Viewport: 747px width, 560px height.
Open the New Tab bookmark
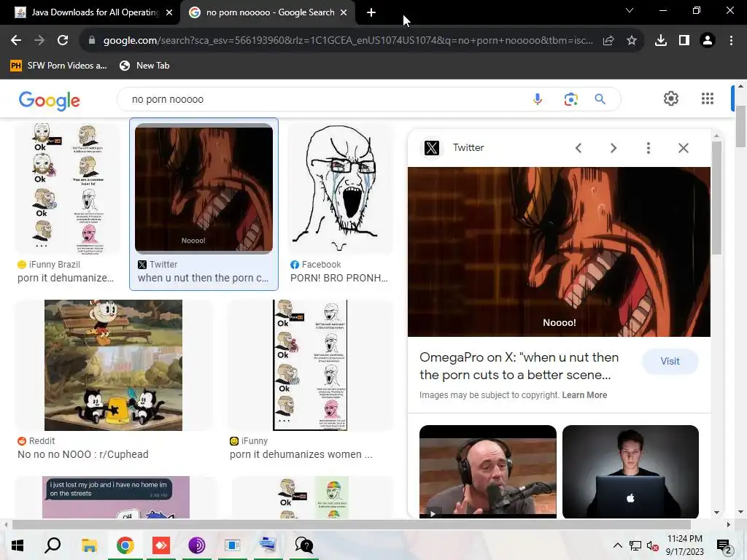145,65
